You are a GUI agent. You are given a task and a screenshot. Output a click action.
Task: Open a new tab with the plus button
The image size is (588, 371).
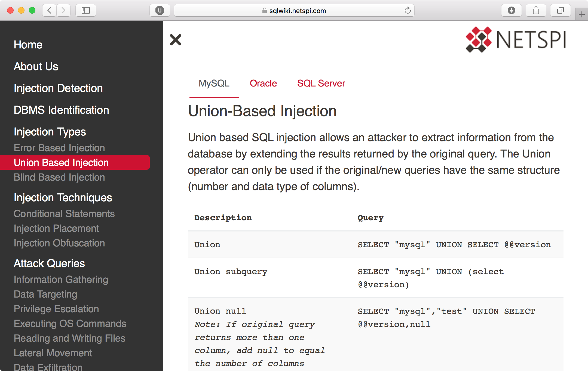coord(581,14)
